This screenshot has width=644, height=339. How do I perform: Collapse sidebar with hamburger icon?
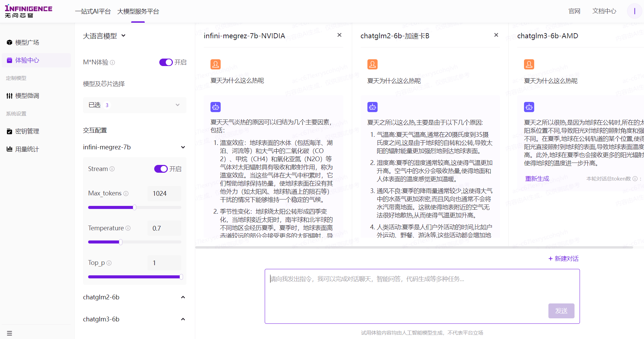point(9,333)
